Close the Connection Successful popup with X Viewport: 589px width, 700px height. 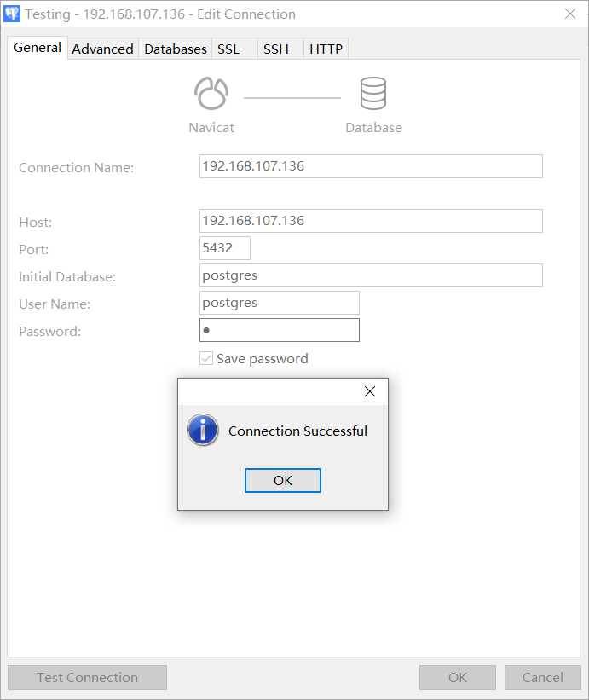coord(369,391)
